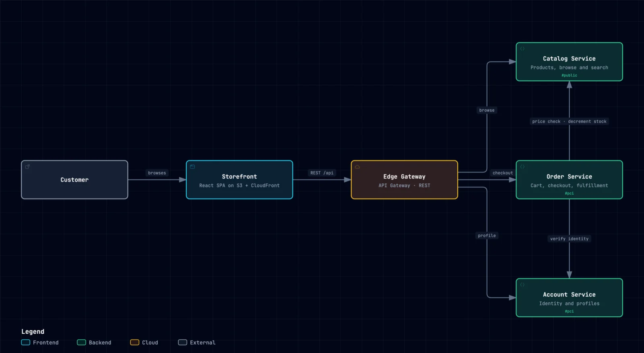Viewport: 644px width, 353px height.
Task: Click the Backend legend color swatch
Action: click(82, 343)
